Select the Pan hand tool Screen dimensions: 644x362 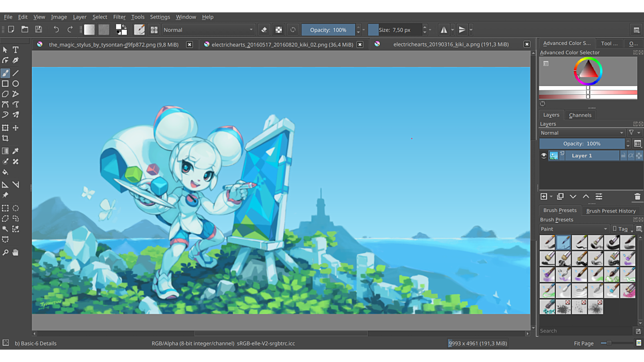pos(15,253)
